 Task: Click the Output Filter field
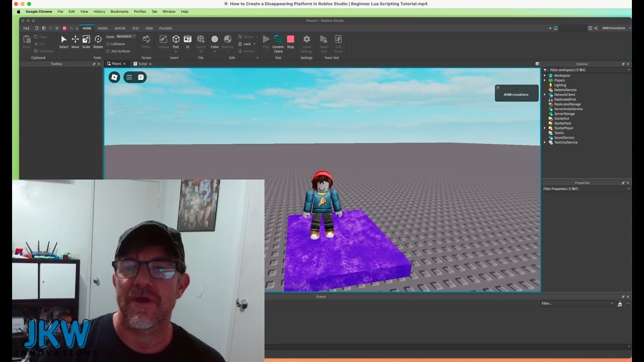tap(578, 303)
